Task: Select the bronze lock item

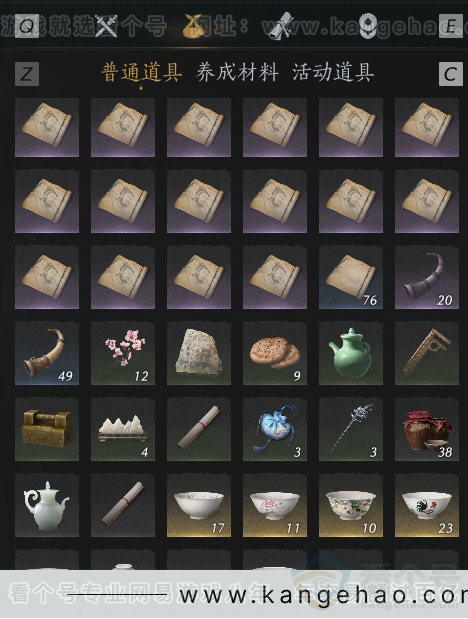Action: click(47, 430)
